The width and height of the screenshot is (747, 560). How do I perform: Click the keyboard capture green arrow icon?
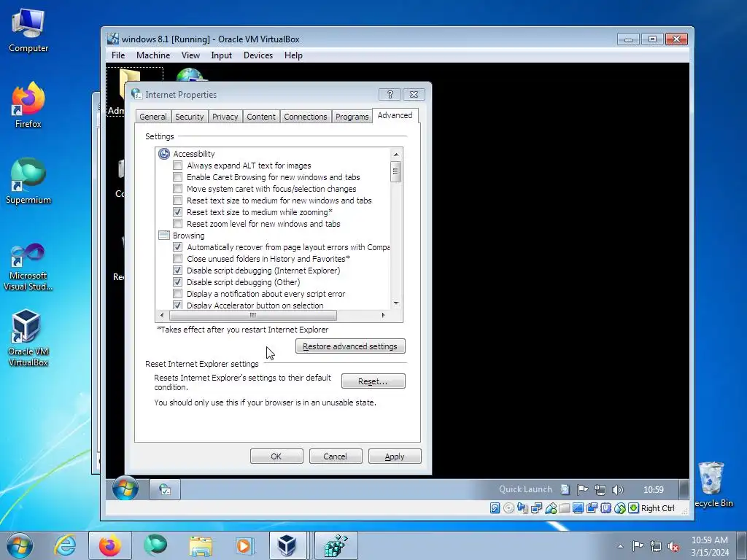[x=634, y=508]
